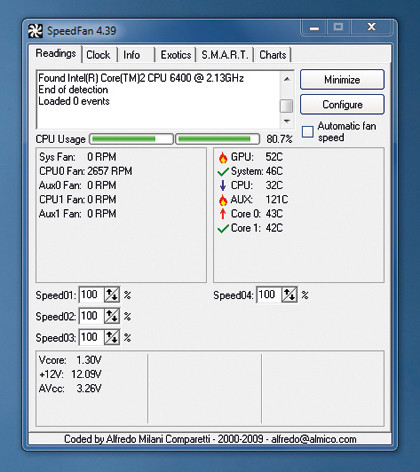This screenshot has width=420, height=472.
Task: Click the '80.7%' CPU usage value
Action: click(x=279, y=139)
